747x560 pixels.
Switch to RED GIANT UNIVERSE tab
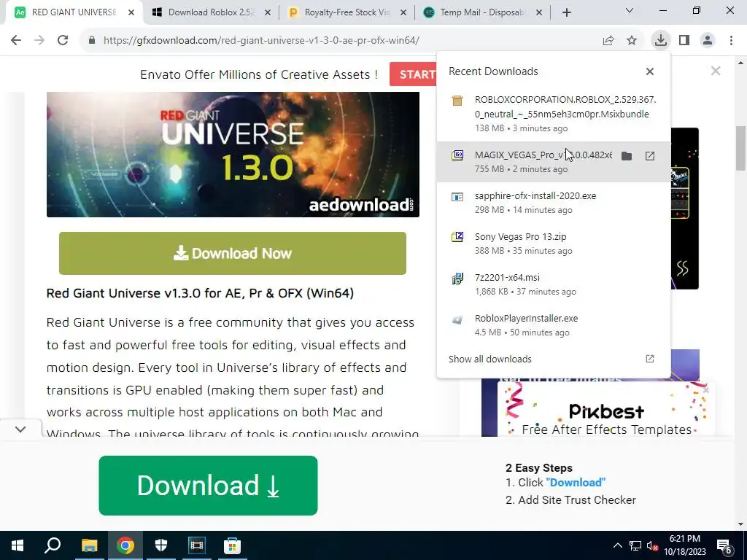point(74,12)
